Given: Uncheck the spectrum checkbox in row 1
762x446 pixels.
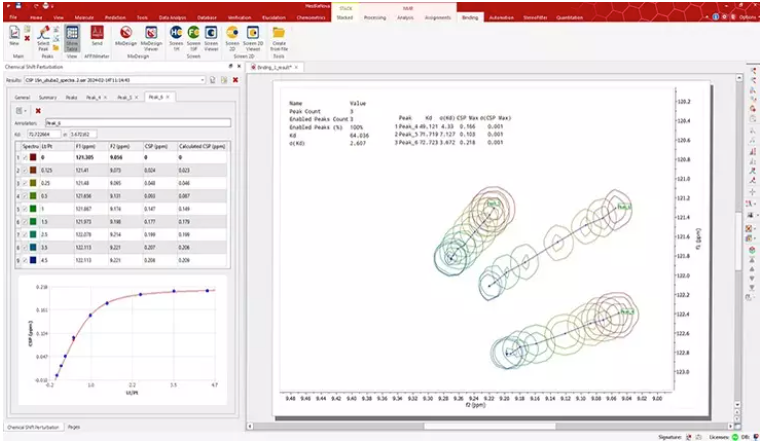Looking at the screenshot, I should point(25,157).
